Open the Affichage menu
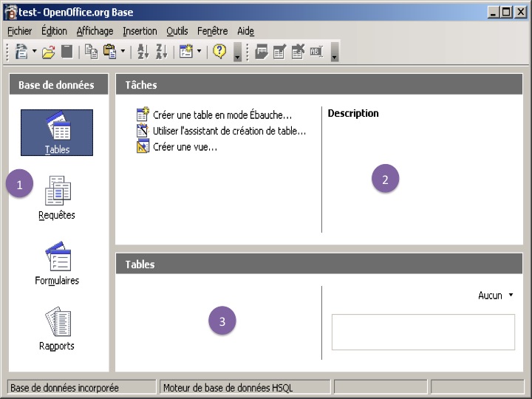532x399 pixels. click(x=95, y=31)
